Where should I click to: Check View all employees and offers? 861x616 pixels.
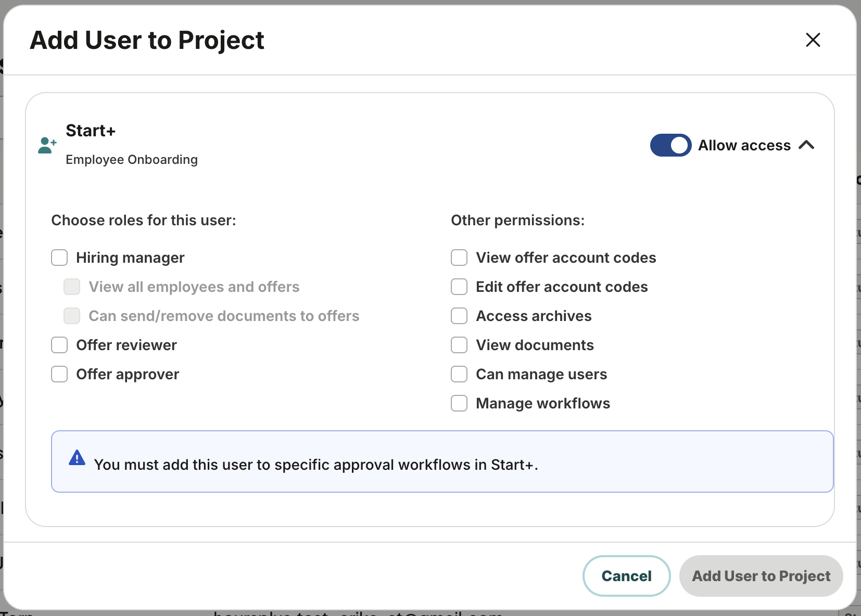[72, 287]
